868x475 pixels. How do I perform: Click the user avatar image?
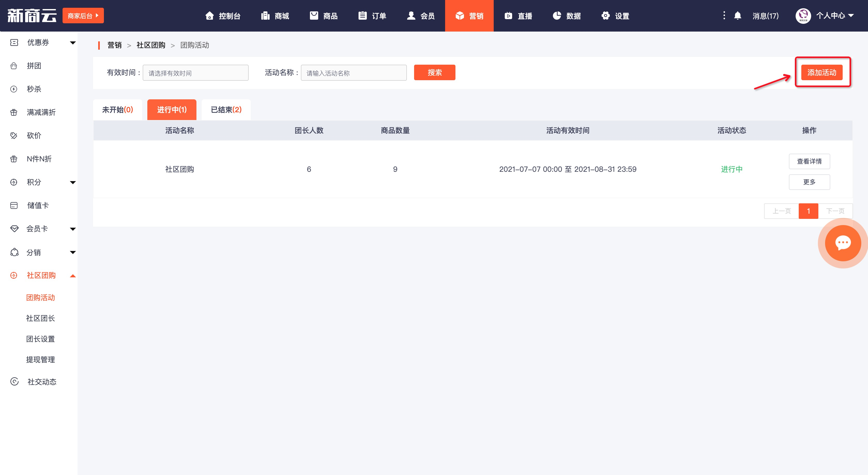803,16
